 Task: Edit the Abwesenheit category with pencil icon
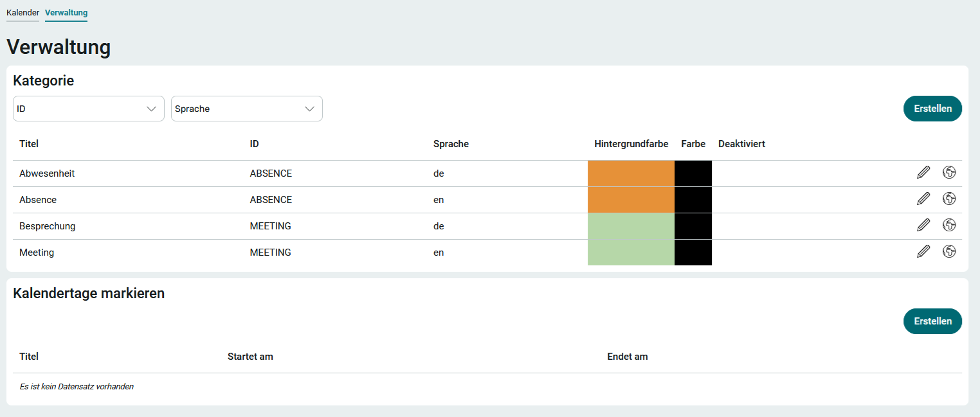tap(923, 173)
